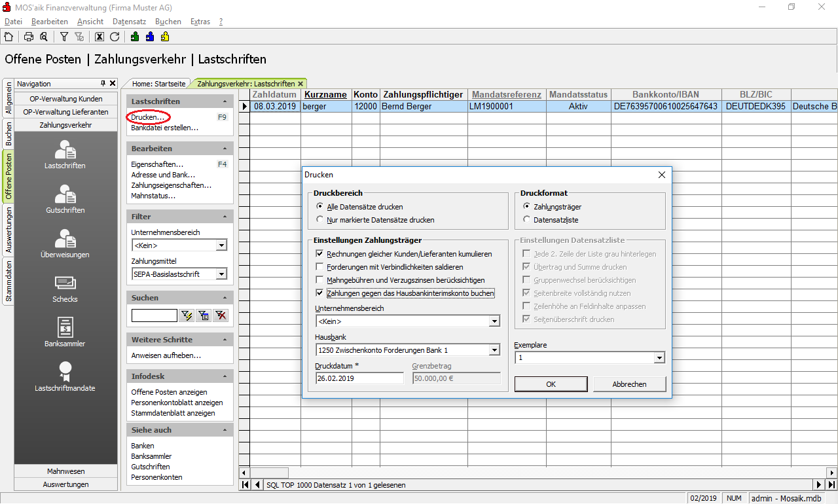Enable 'Forderungen mit Verbindlichkeiten saldieren' checkbox
Viewport: 838px width, 504px height.
(320, 267)
